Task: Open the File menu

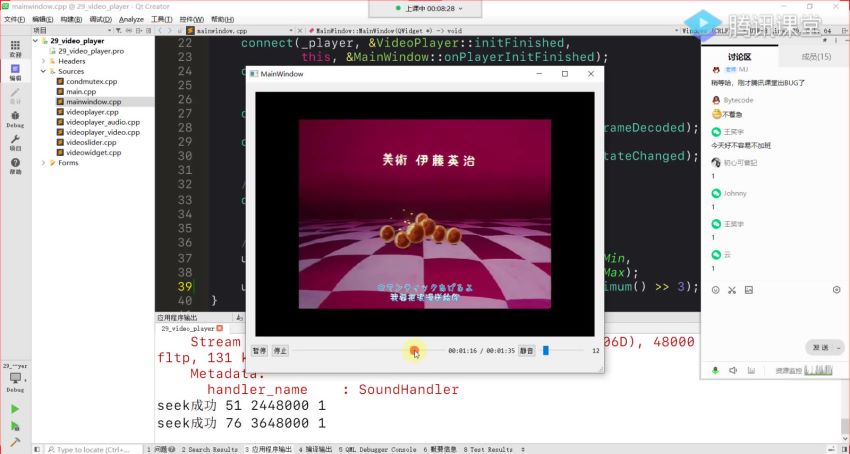Action: (15, 19)
